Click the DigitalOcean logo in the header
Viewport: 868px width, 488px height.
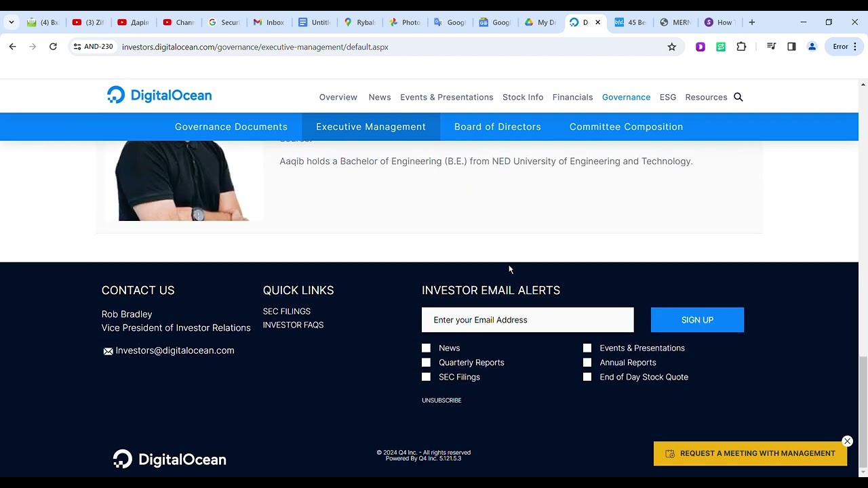(159, 96)
